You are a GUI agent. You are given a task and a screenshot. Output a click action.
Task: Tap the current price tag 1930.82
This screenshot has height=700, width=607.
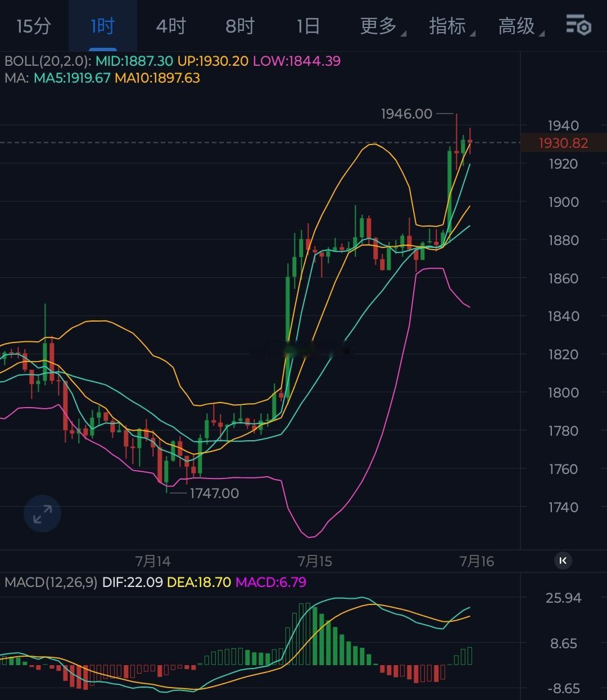point(563,143)
